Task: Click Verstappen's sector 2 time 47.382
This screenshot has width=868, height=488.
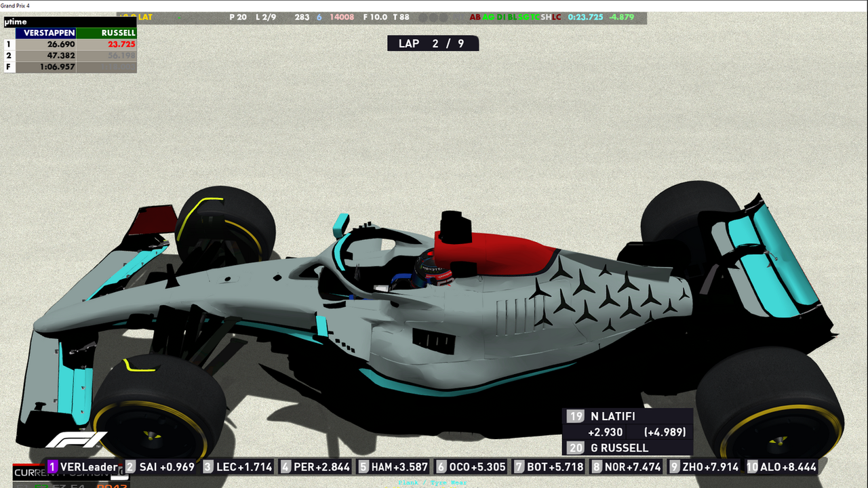Action: coord(61,56)
